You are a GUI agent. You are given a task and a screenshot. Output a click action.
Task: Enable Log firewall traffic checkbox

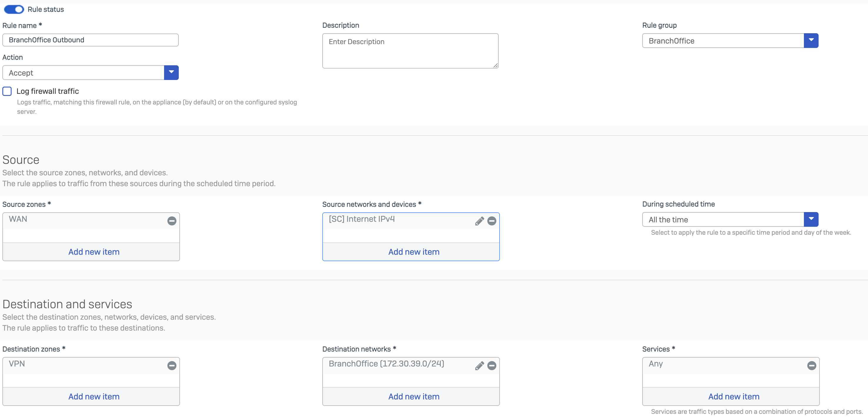(x=7, y=91)
